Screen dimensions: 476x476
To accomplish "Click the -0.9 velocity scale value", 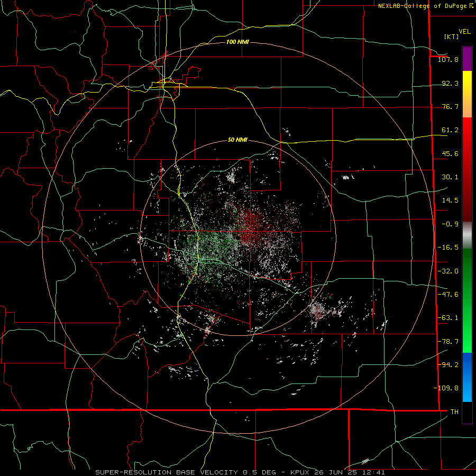I will [450, 224].
